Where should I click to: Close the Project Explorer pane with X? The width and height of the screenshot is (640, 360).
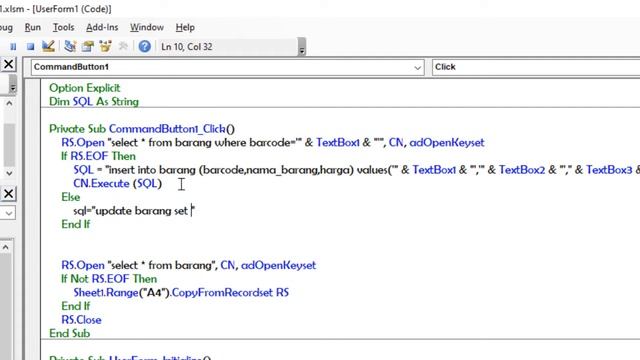coord(8,64)
